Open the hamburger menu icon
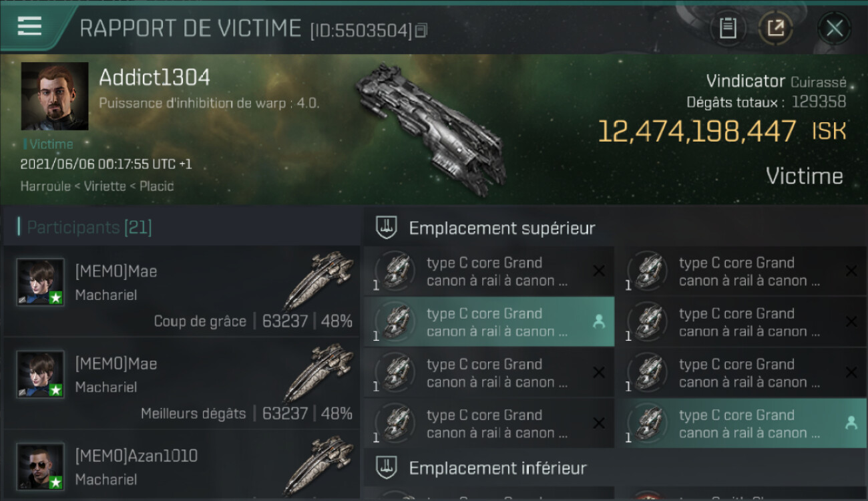This screenshot has width=868, height=501. click(29, 26)
